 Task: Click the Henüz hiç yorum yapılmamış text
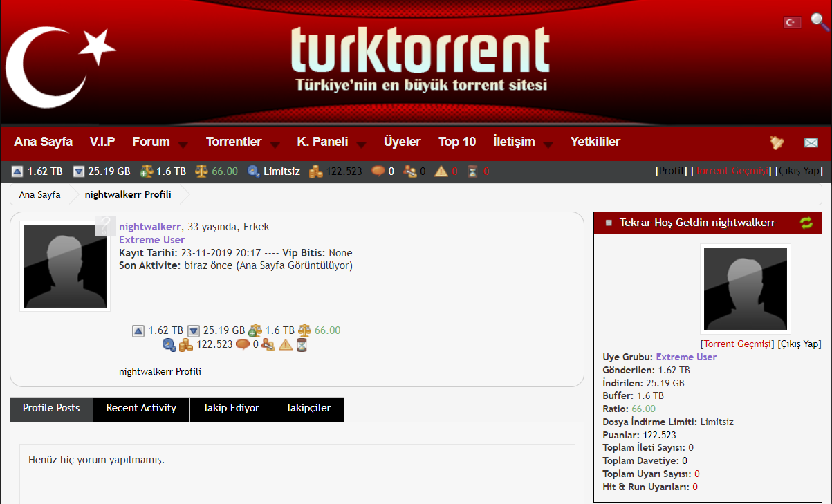pos(96,459)
